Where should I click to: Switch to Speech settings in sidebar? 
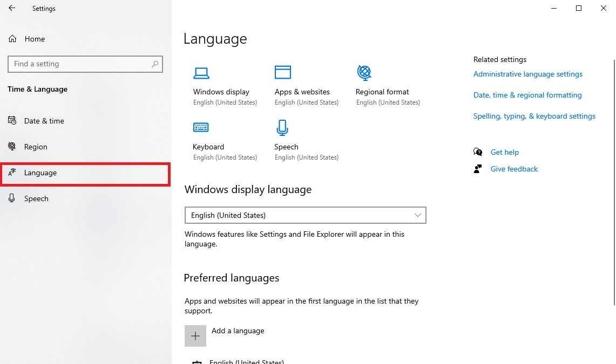pos(36,198)
